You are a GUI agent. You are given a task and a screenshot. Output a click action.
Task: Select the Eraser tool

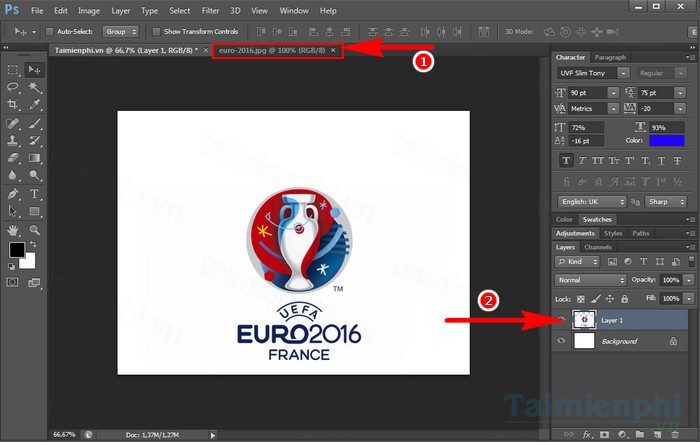[13, 158]
